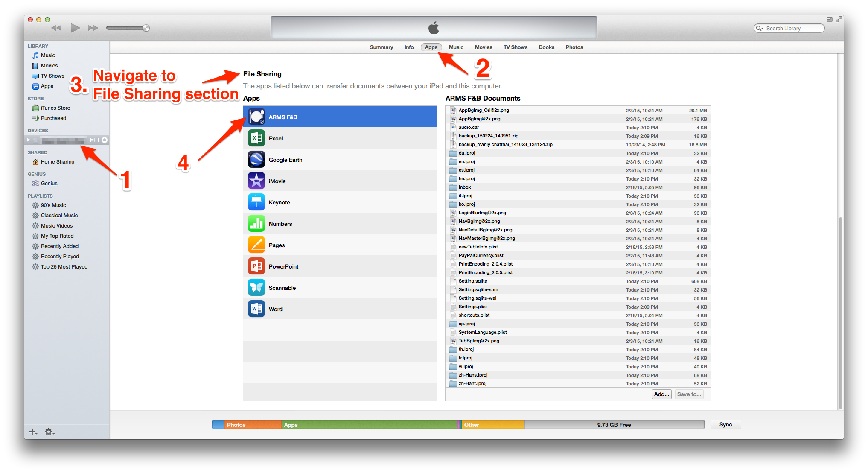This screenshot has height=473, width=868.
Task: Select the zh-Hant.lproj folder
Action: point(578,383)
